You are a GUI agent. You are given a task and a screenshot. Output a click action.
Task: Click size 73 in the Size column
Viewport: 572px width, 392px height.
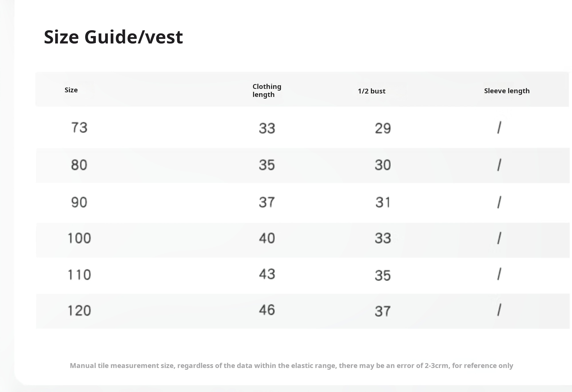point(79,128)
